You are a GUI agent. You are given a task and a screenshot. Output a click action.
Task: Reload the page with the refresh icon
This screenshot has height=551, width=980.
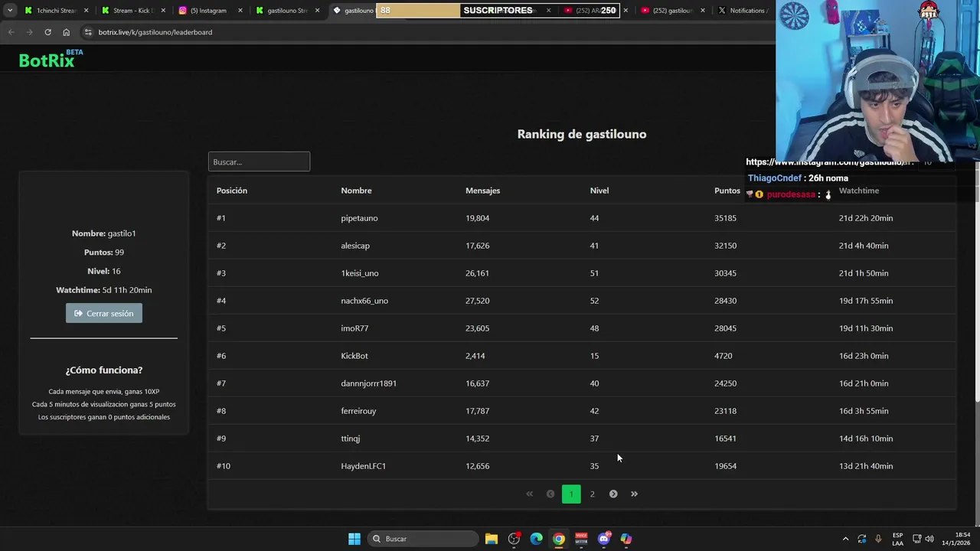47,32
